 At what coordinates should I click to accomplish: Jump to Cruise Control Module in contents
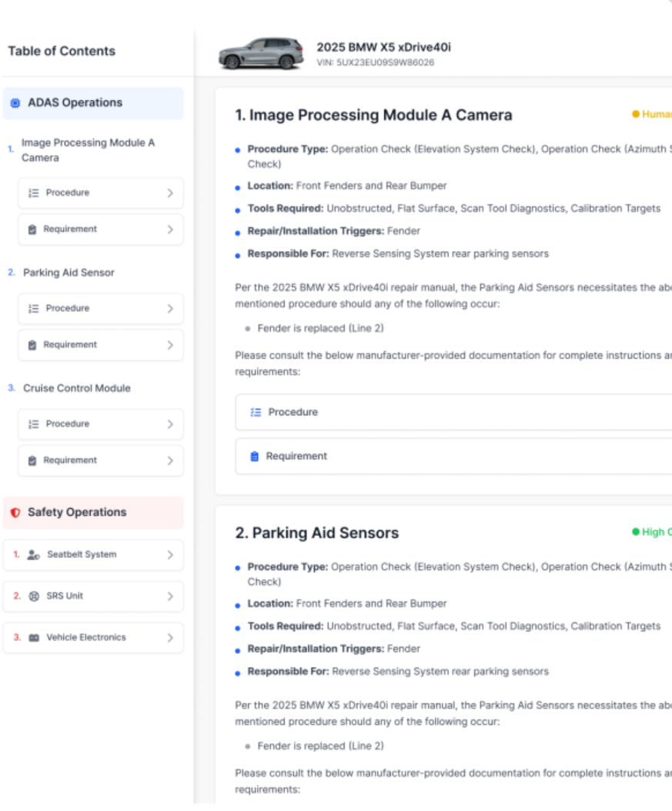(x=76, y=388)
